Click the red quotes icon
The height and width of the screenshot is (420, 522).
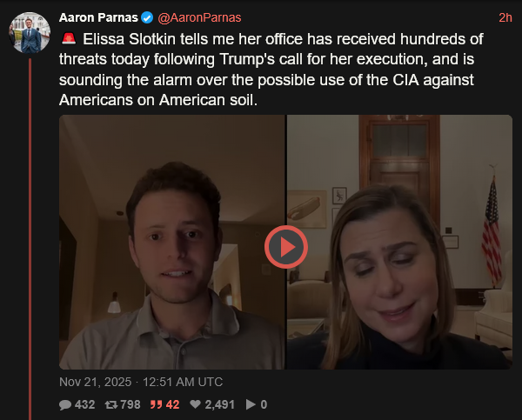click(x=156, y=404)
